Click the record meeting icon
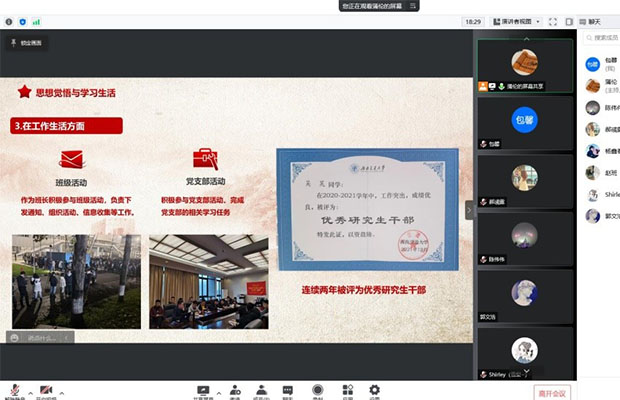The width and height of the screenshot is (620, 400). pyautogui.click(x=318, y=390)
